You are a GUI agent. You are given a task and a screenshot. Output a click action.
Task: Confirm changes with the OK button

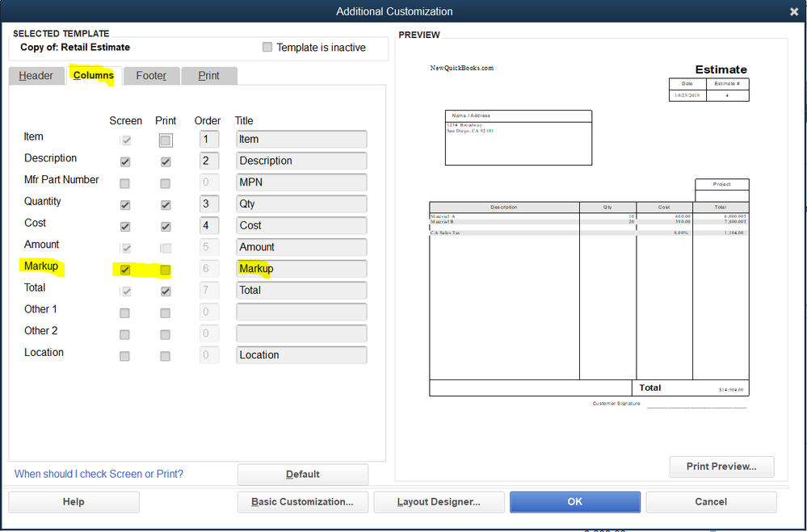[574, 501]
